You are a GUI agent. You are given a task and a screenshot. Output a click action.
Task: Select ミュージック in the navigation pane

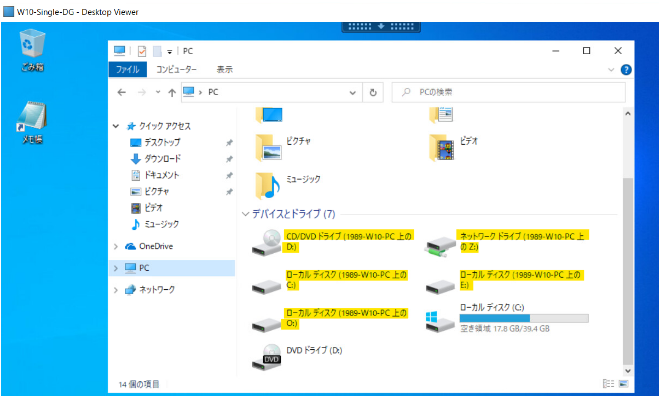(161, 224)
